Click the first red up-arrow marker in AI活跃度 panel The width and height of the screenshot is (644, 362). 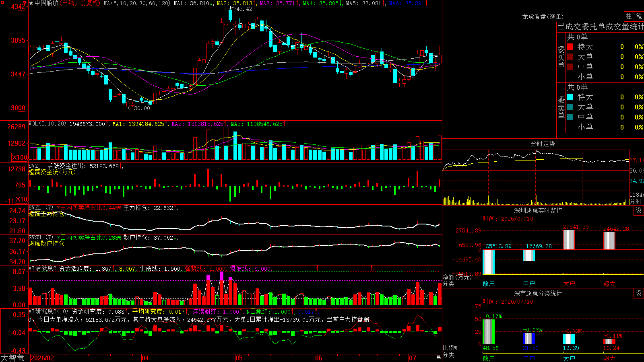point(318,268)
